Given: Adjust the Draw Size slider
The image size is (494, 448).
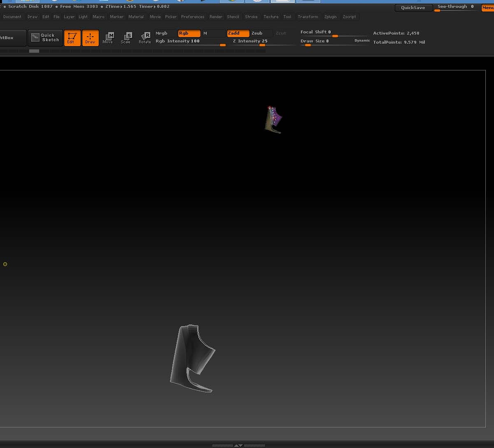Looking at the screenshot, I should click(x=326, y=42).
